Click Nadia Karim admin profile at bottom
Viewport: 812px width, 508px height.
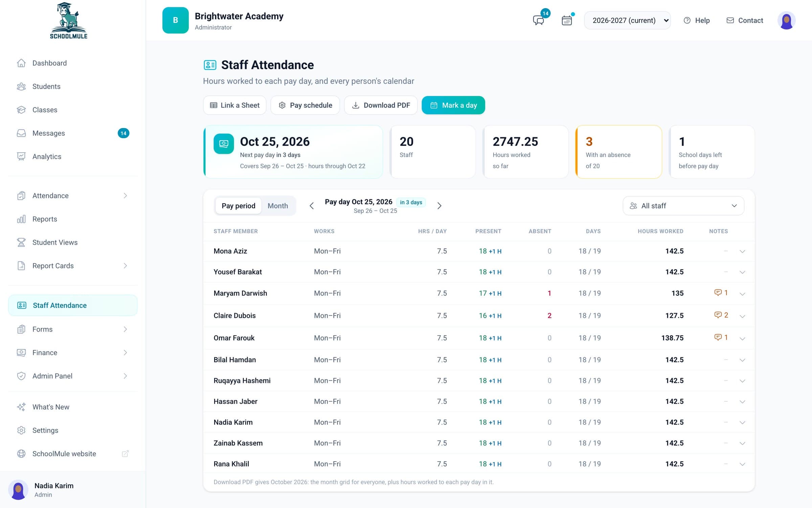click(73, 490)
